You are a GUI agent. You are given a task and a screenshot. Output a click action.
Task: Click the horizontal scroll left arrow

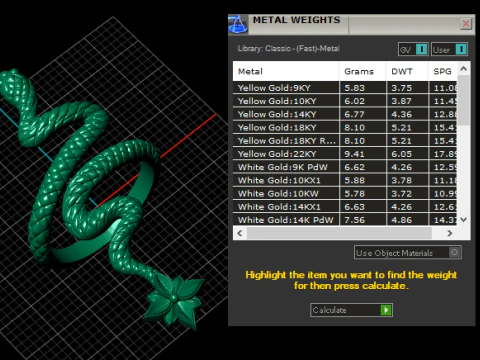coord(240,233)
